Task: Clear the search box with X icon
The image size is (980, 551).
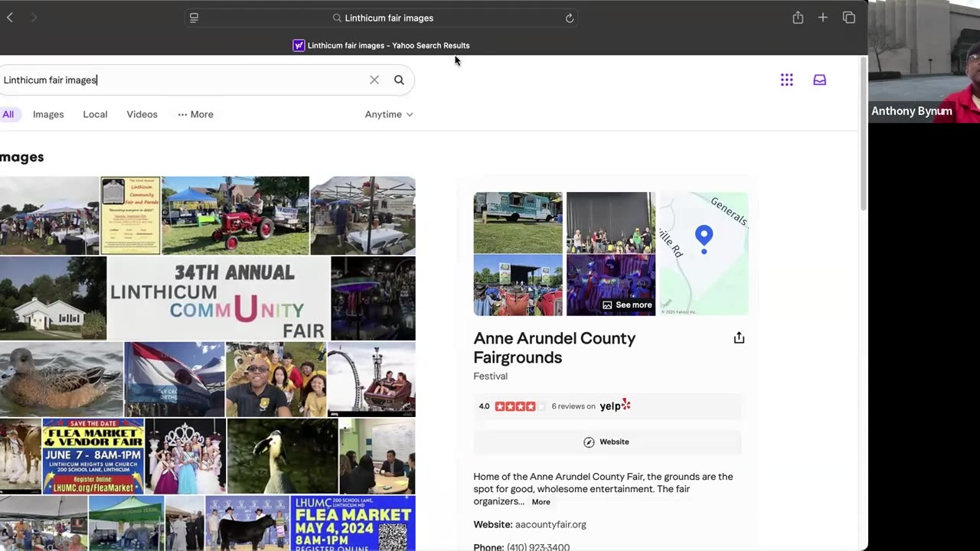Action: click(x=374, y=80)
